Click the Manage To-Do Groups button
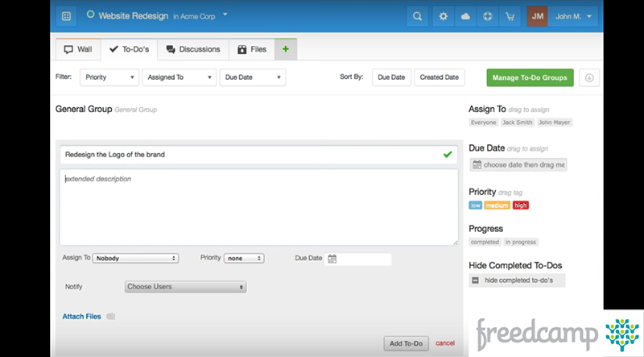Screen dimensions: 644x357 [530, 77]
